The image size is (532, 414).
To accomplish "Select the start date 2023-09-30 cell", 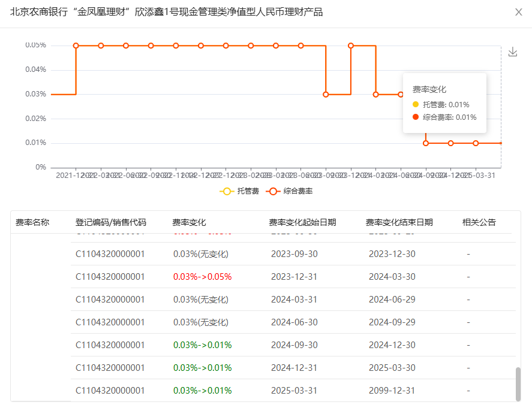I will [x=294, y=254].
